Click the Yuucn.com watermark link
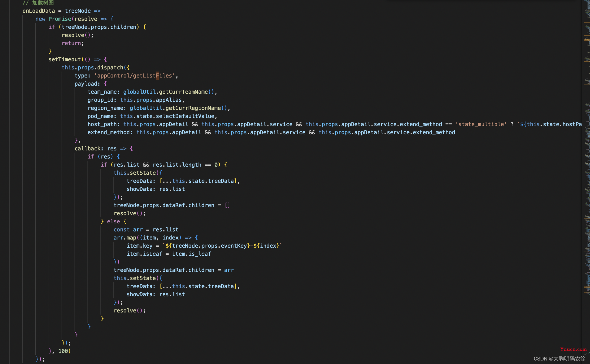This screenshot has width=590, height=364. 573,349
